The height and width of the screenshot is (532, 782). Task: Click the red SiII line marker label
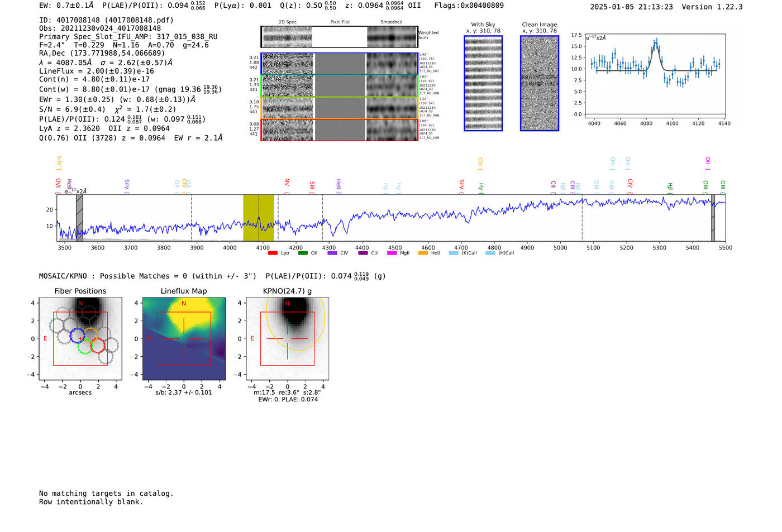click(312, 186)
